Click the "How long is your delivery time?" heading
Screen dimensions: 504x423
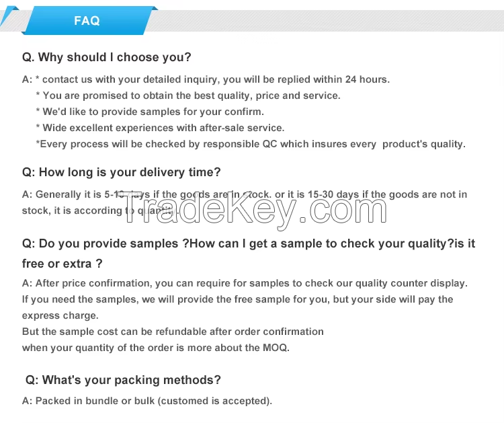pos(122,172)
